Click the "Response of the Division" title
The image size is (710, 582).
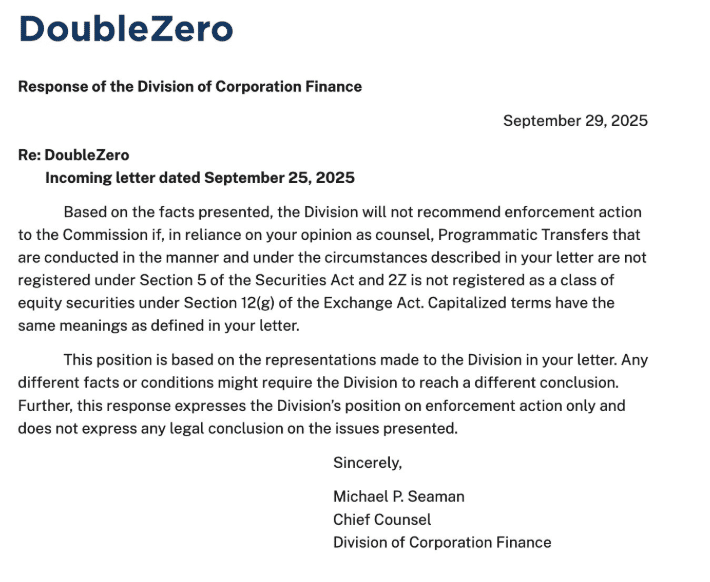(190, 86)
